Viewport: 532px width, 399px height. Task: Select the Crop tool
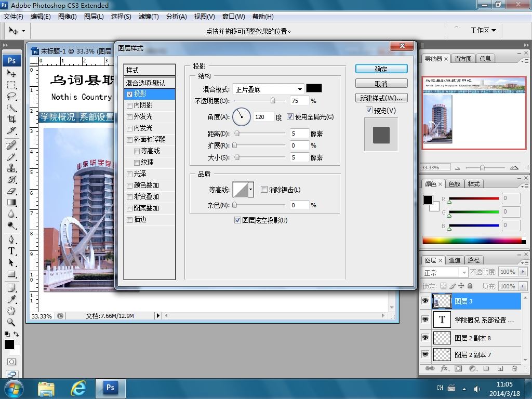pos(11,119)
